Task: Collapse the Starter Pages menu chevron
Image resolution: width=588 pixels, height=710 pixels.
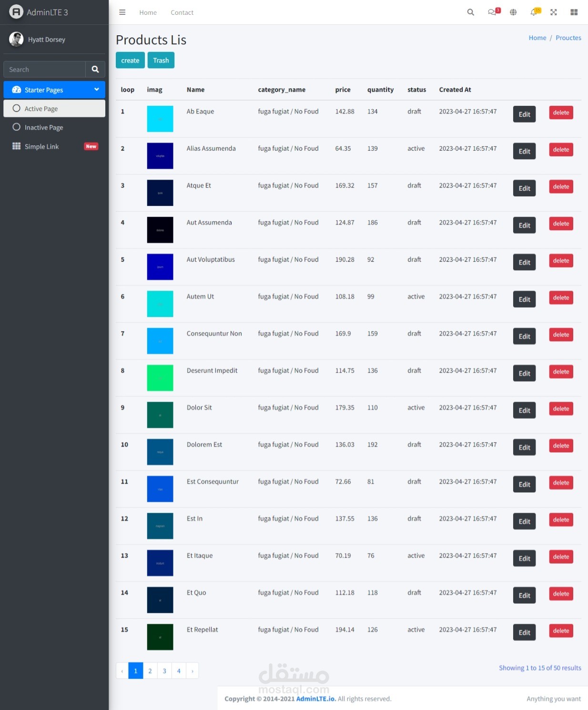Action: click(x=97, y=90)
